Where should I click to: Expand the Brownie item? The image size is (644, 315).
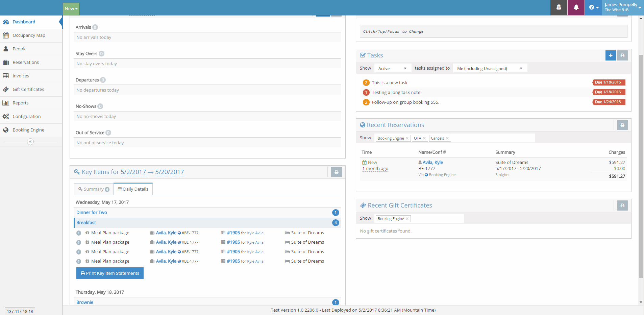85,302
